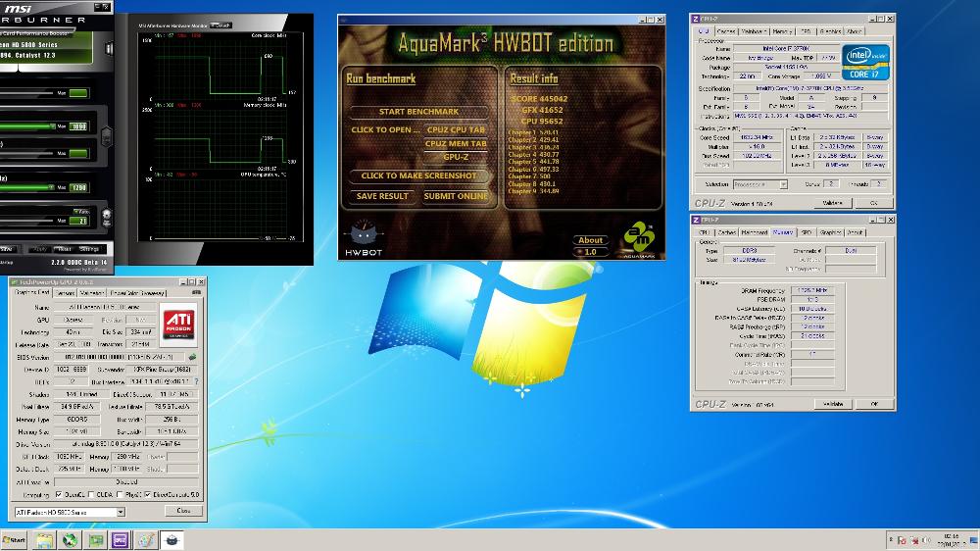The width and height of the screenshot is (980, 551).
Task: Toggle Afterburner fan speed Auto button
Action: click(x=80, y=212)
